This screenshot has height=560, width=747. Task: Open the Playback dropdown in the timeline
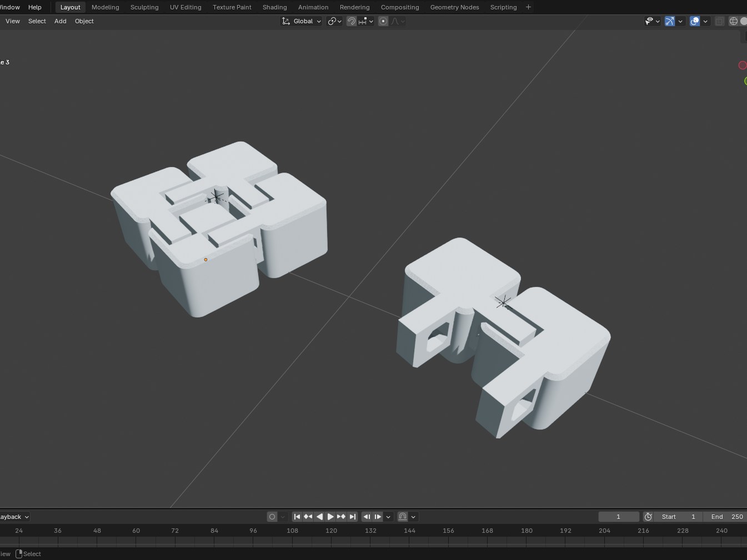tap(13, 517)
